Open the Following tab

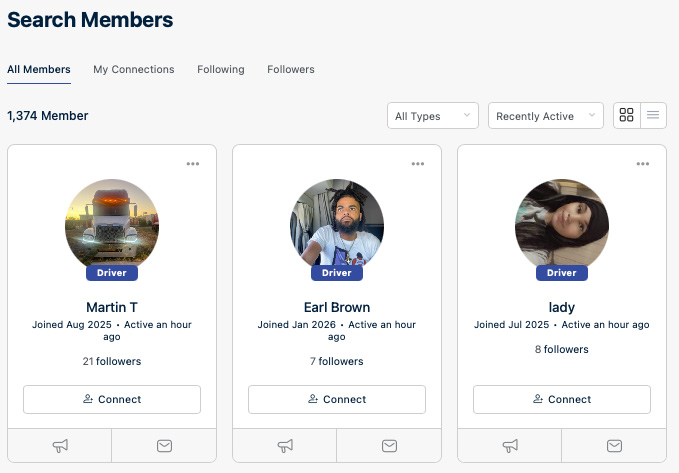click(221, 69)
